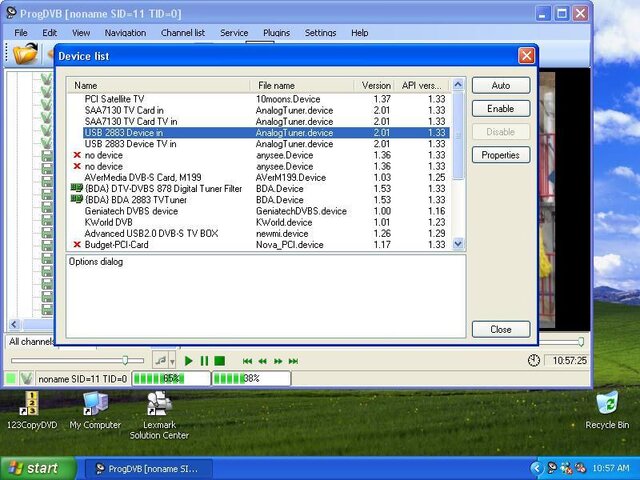Click device list scrollbar up arrow
Viewport: 640px width, 480px height.
click(458, 85)
